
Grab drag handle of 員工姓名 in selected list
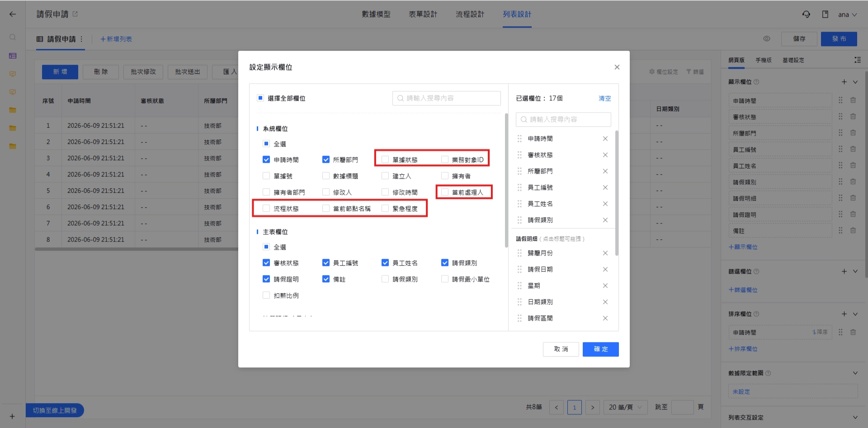(x=519, y=204)
